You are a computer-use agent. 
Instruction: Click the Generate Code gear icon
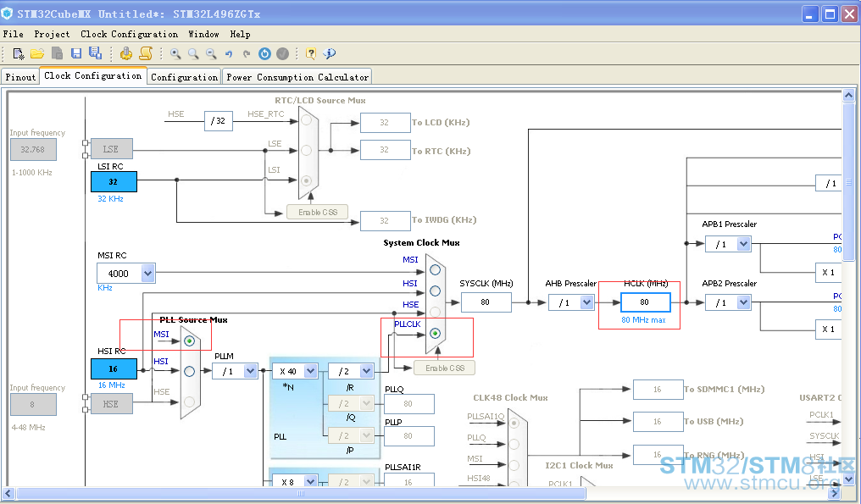(126, 53)
